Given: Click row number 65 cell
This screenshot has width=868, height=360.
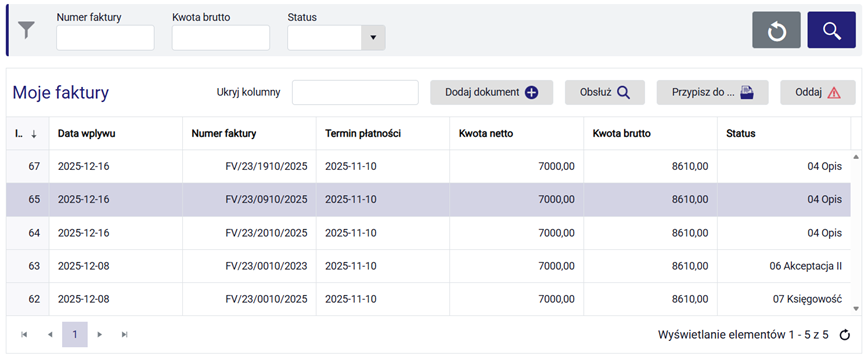Looking at the screenshot, I should click(28, 199).
